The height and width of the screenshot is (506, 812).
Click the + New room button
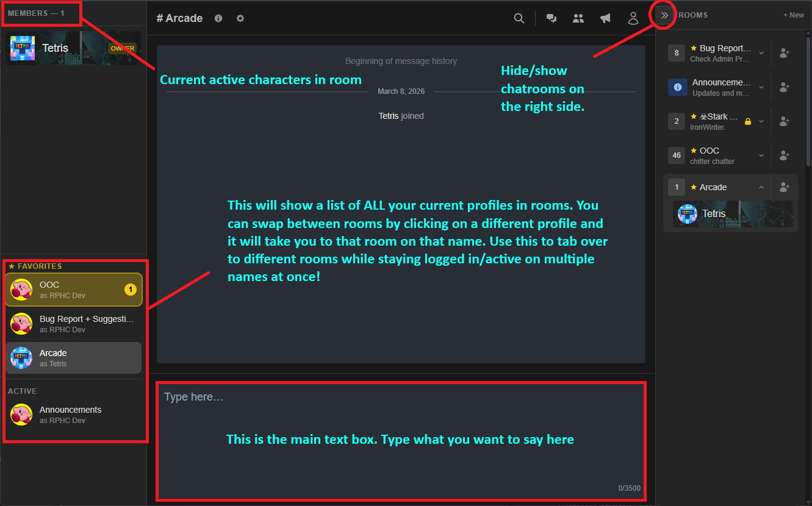coord(793,15)
